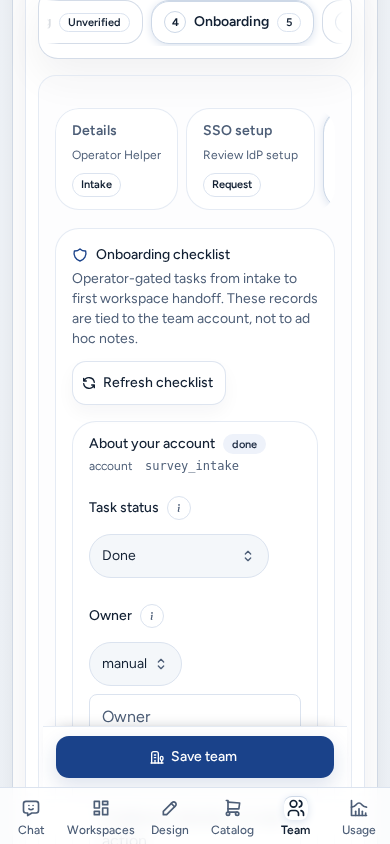Open the Catalog cart icon
Image resolution: width=390 pixels, height=844 pixels.
point(232,808)
